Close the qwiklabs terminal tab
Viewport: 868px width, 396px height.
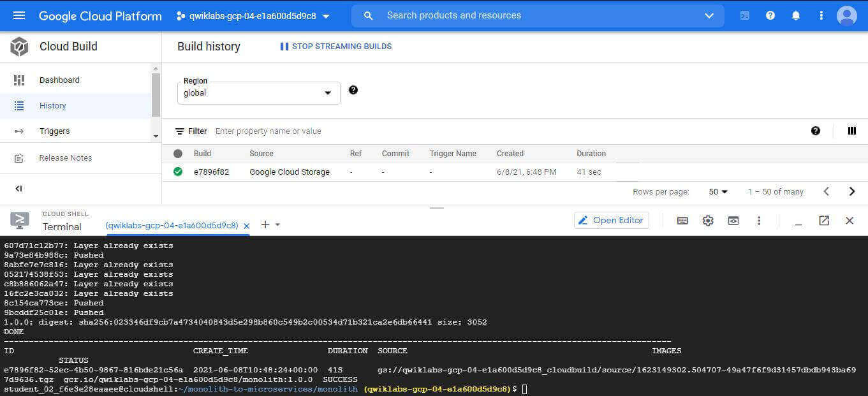click(x=247, y=226)
